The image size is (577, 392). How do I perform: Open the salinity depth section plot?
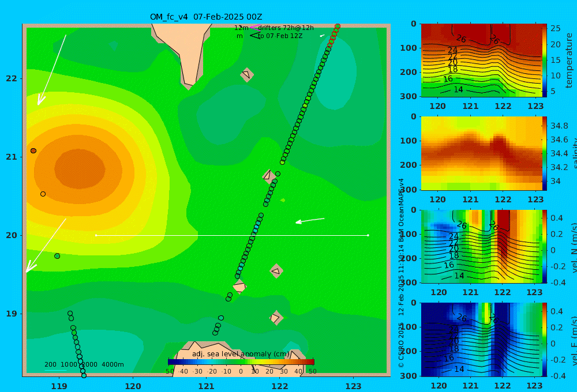481,153
